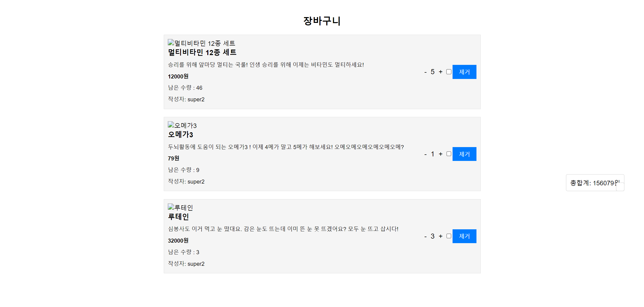Check the 오메가3 item checkbox
The width and height of the screenshot is (644, 307).
(449, 154)
